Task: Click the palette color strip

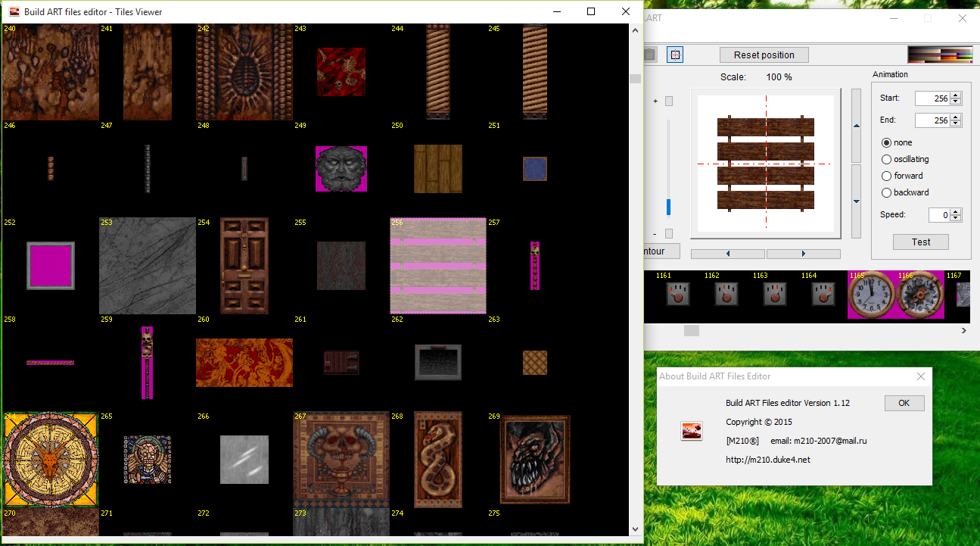Action: coord(940,55)
